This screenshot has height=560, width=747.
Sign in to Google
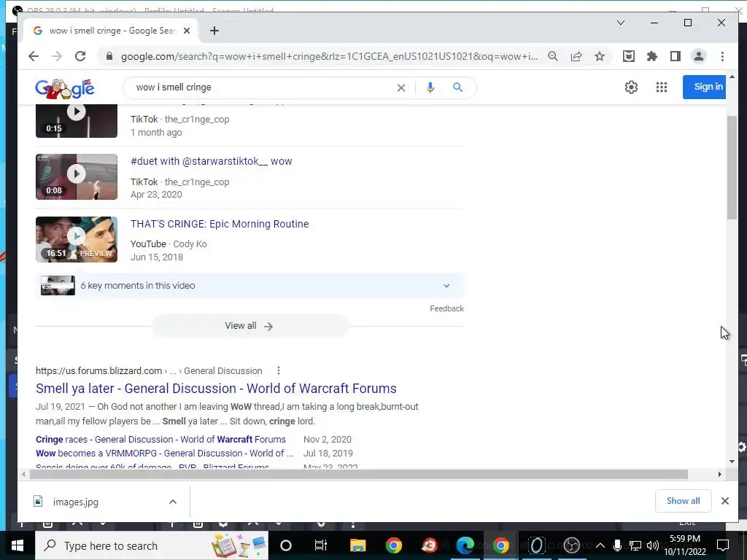tap(705, 87)
